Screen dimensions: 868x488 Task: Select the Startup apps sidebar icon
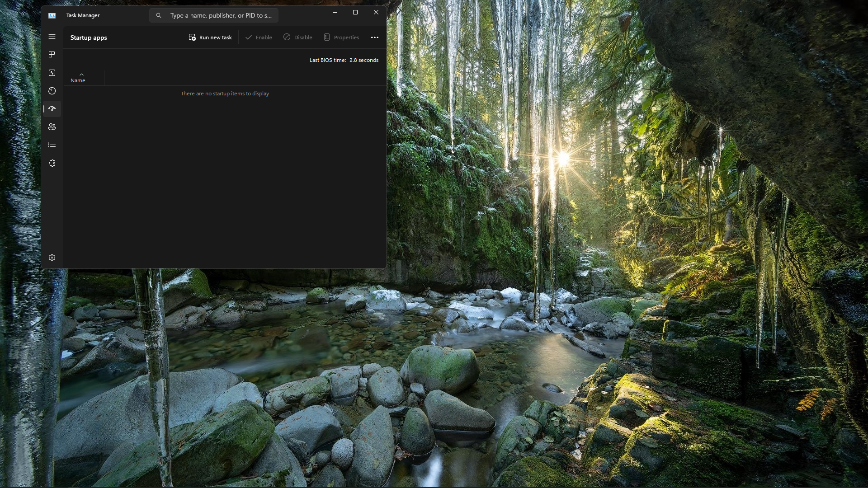(x=52, y=109)
